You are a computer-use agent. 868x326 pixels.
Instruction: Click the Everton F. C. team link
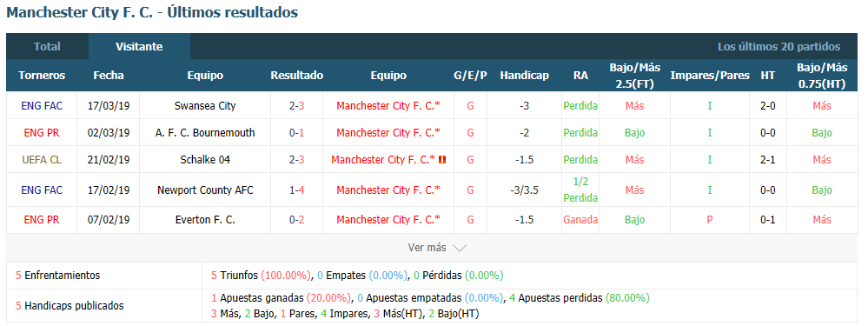click(205, 220)
